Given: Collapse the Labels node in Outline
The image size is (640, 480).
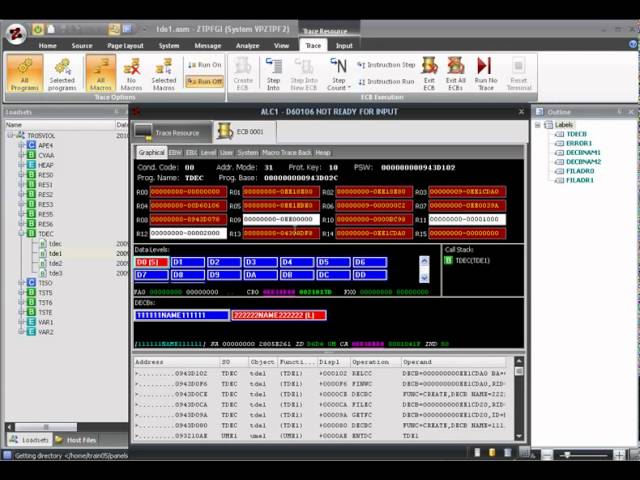Looking at the screenshot, I should tap(538, 125).
